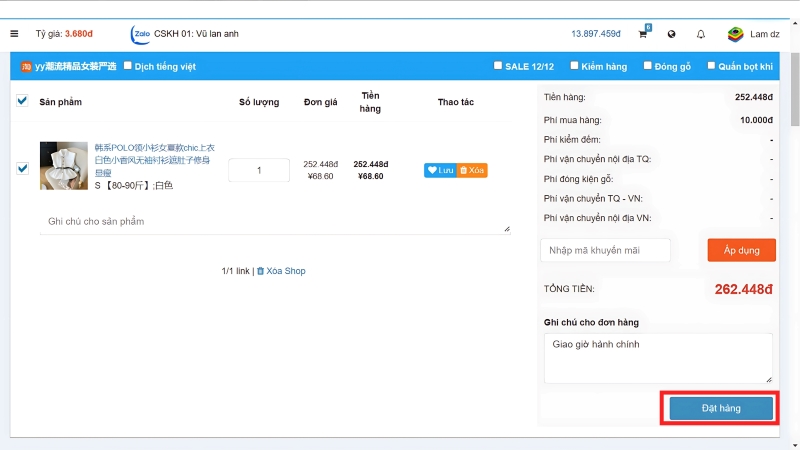Open the shopping cart icon
800x450 pixels.
[642, 34]
